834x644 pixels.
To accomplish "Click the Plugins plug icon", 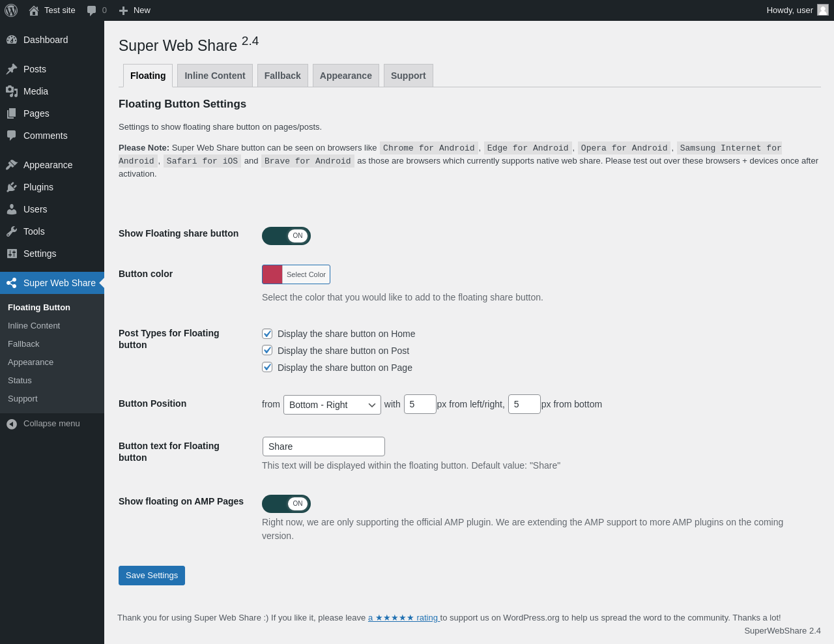I will 12,187.
